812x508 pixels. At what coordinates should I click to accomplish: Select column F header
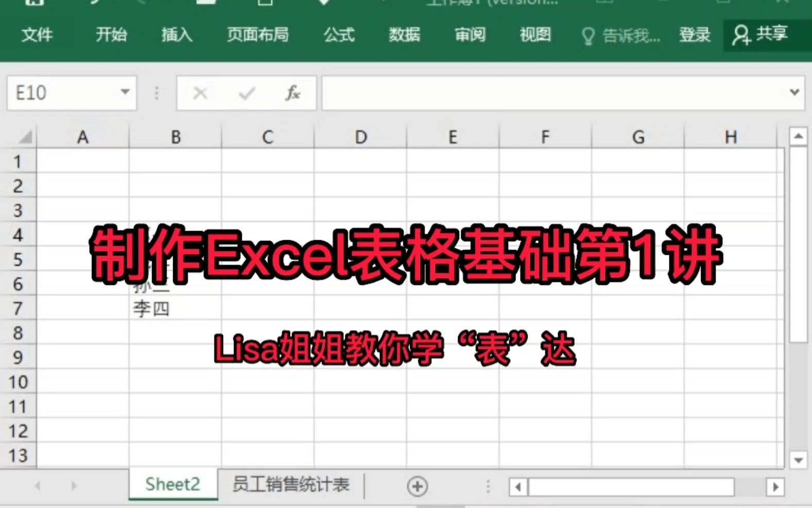tap(545, 137)
